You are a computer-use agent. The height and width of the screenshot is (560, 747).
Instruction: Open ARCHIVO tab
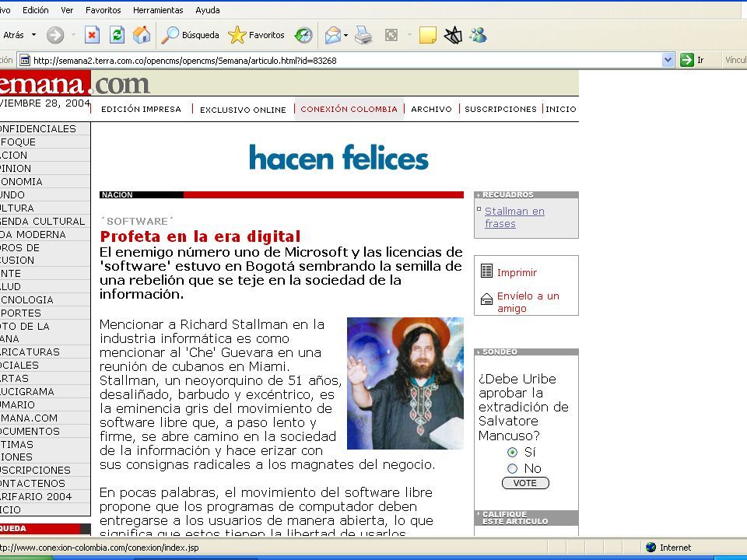tap(431, 109)
